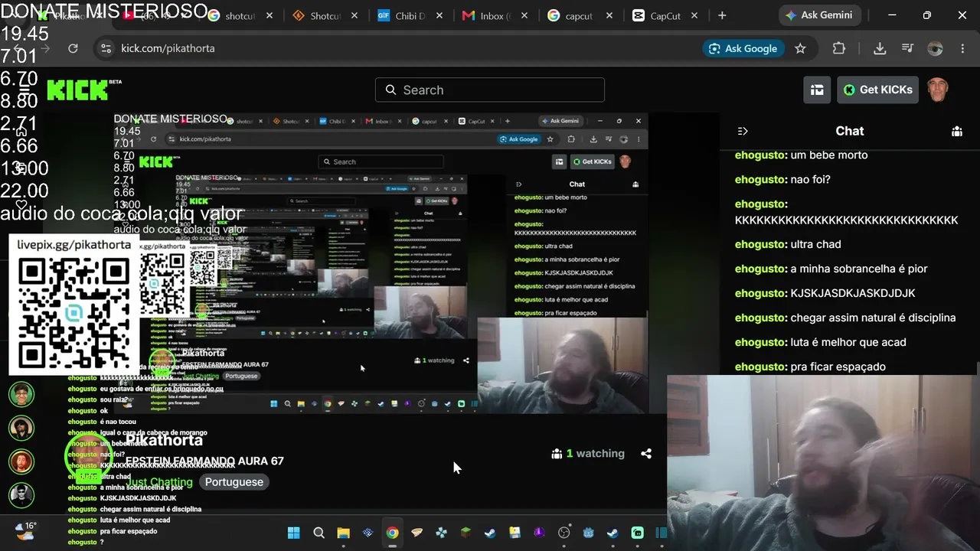This screenshot has width=980, height=551.
Task: Bookmark this page with the star icon
Action: (x=800, y=48)
